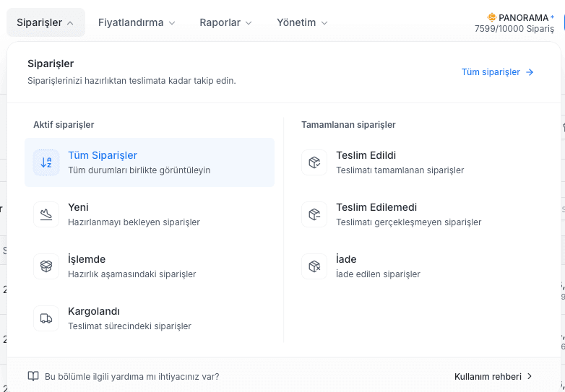Expand the Raporlar dropdown menu
The image size is (565, 392).
(225, 22)
